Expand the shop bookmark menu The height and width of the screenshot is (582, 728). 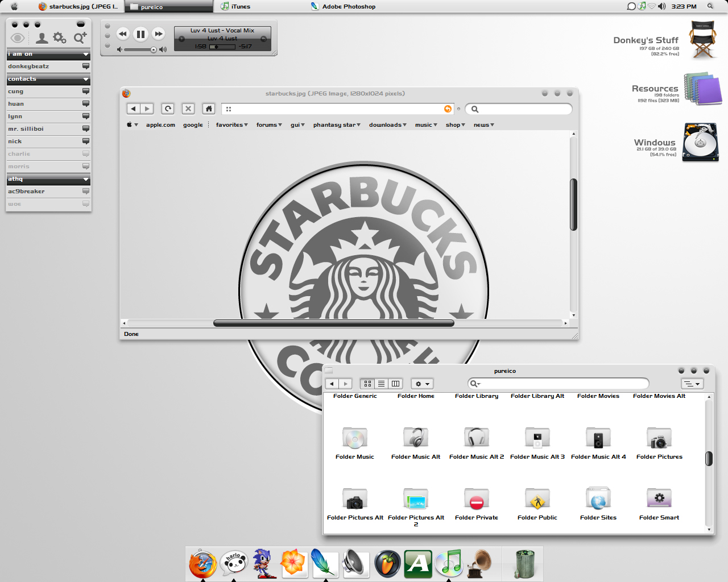pos(456,125)
